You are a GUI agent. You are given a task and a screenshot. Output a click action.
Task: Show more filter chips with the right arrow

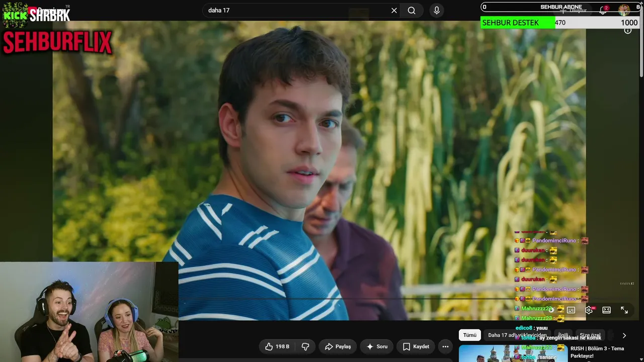624,335
